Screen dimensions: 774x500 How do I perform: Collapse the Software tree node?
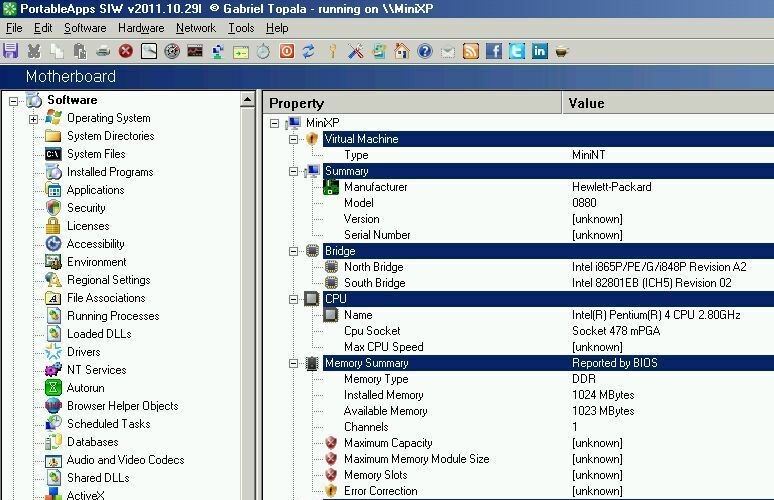point(14,101)
